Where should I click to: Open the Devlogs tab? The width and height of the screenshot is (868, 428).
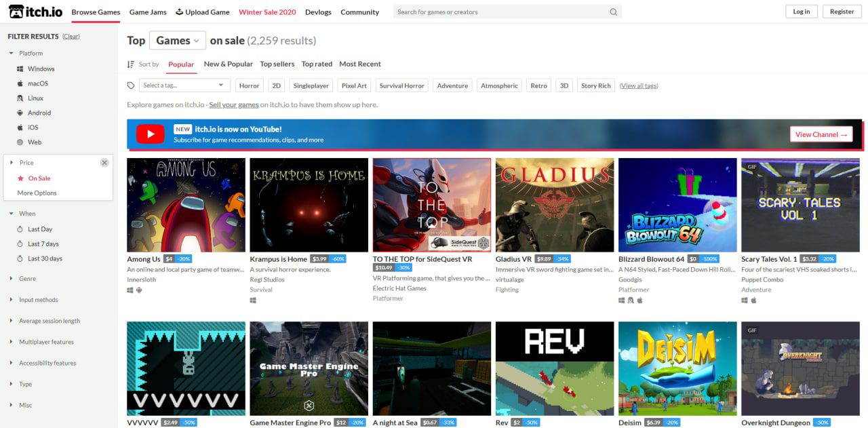(318, 12)
